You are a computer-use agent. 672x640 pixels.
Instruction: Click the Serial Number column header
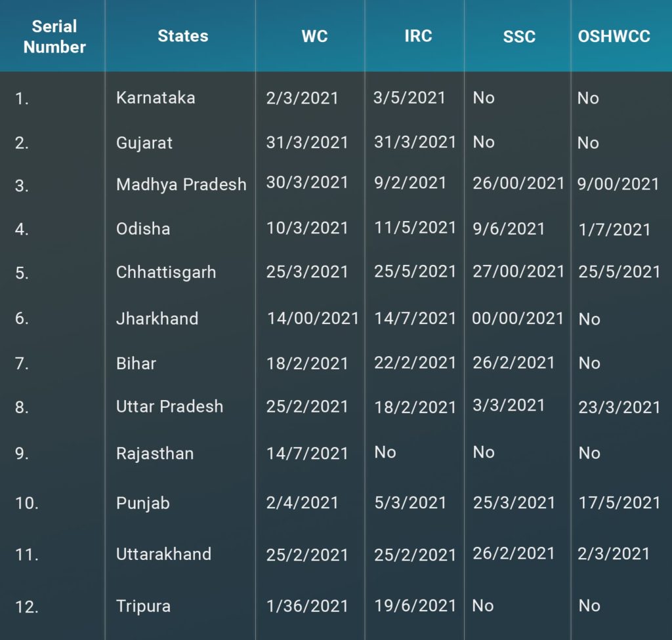coord(54,37)
